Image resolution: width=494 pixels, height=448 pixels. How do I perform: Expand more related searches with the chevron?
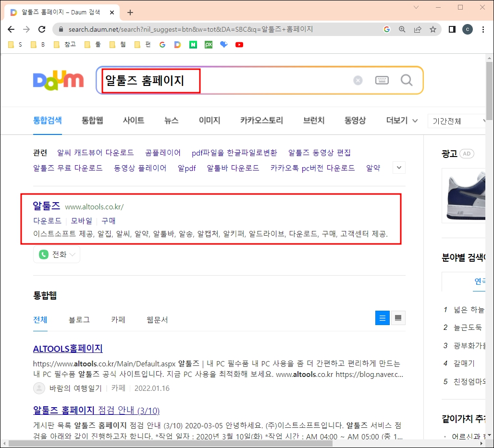point(398,168)
